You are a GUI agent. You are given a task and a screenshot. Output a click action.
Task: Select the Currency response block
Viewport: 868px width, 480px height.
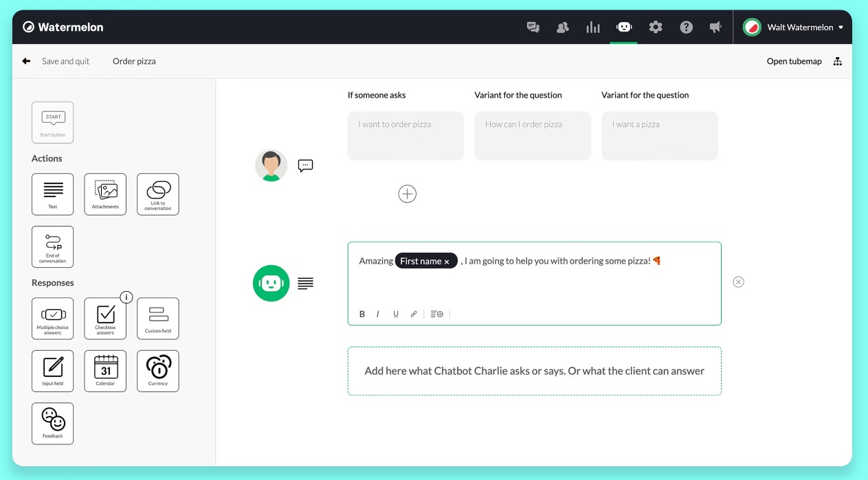[x=158, y=371]
